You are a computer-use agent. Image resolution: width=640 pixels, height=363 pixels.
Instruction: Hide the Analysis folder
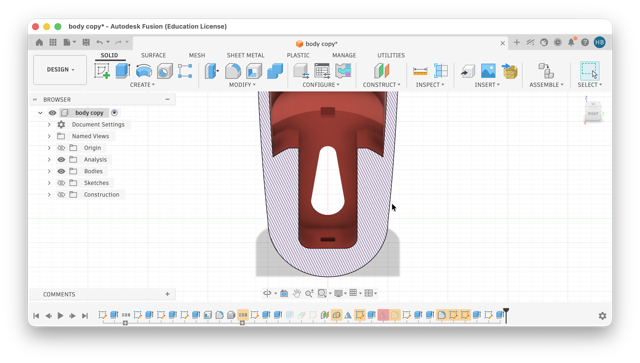pyautogui.click(x=61, y=160)
